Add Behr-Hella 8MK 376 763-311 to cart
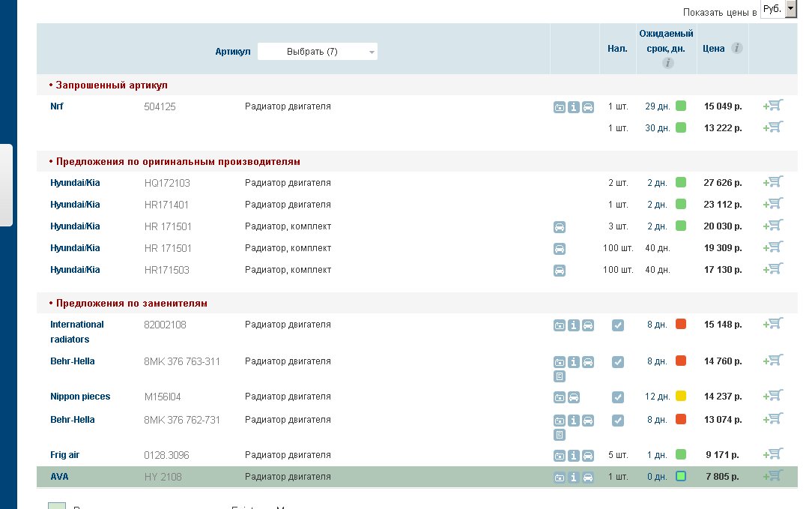The image size is (812, 509). point(773,361)
